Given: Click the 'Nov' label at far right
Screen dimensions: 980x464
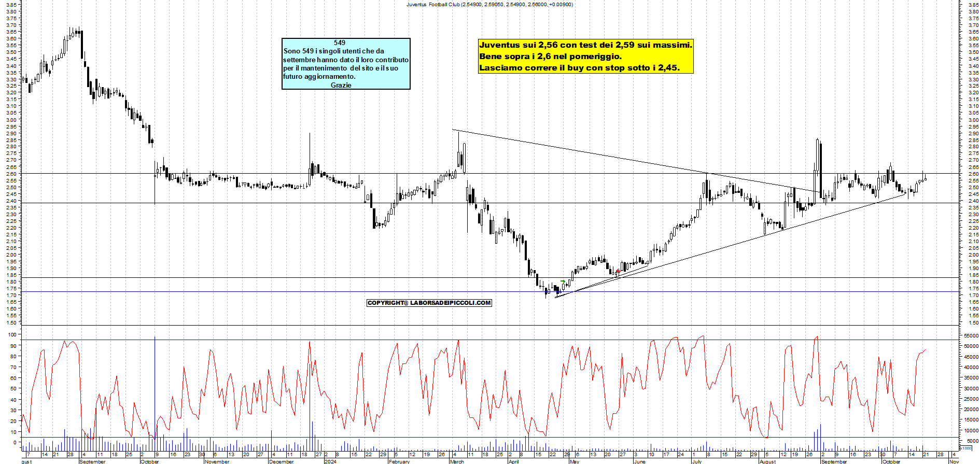Looking at the screenshot, I should tap(954, 461).
